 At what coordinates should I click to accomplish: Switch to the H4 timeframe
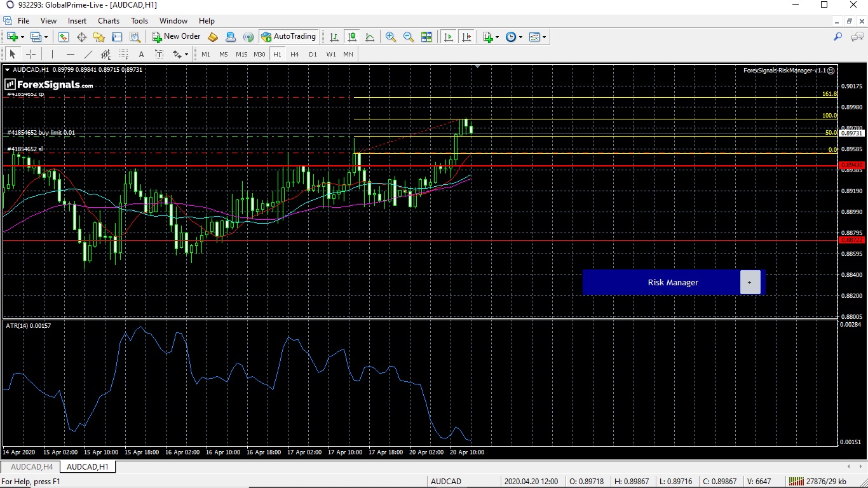tap(295, 54)
